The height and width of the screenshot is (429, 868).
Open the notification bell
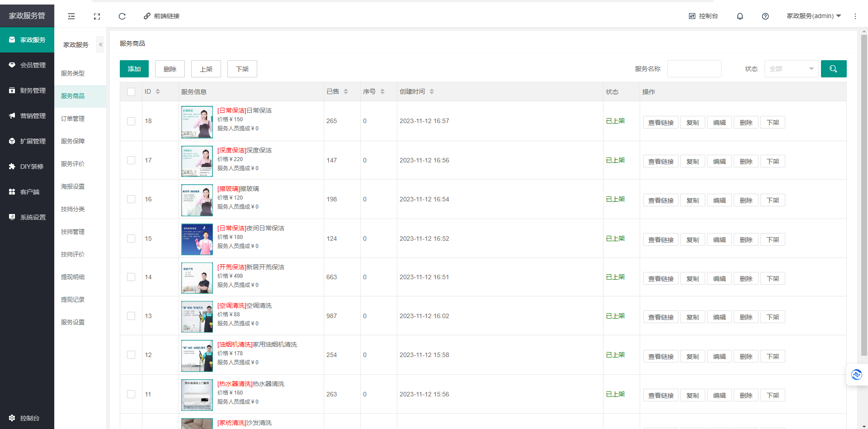coord(740,16)
